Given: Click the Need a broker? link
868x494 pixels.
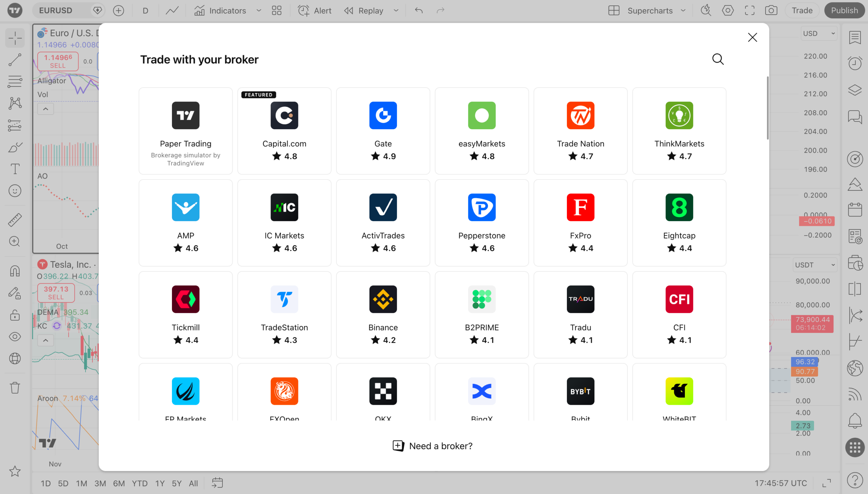Looking at the screenshot, I should click(x=432, y=446).
